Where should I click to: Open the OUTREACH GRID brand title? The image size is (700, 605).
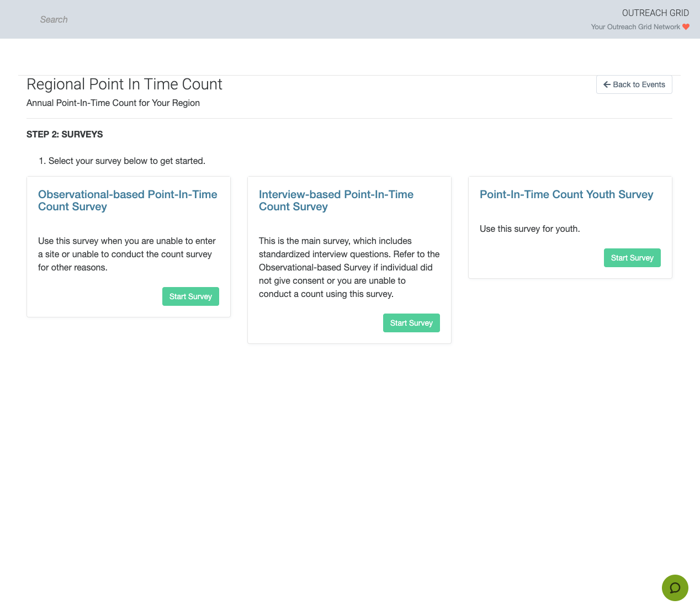[x=655, y=13]
